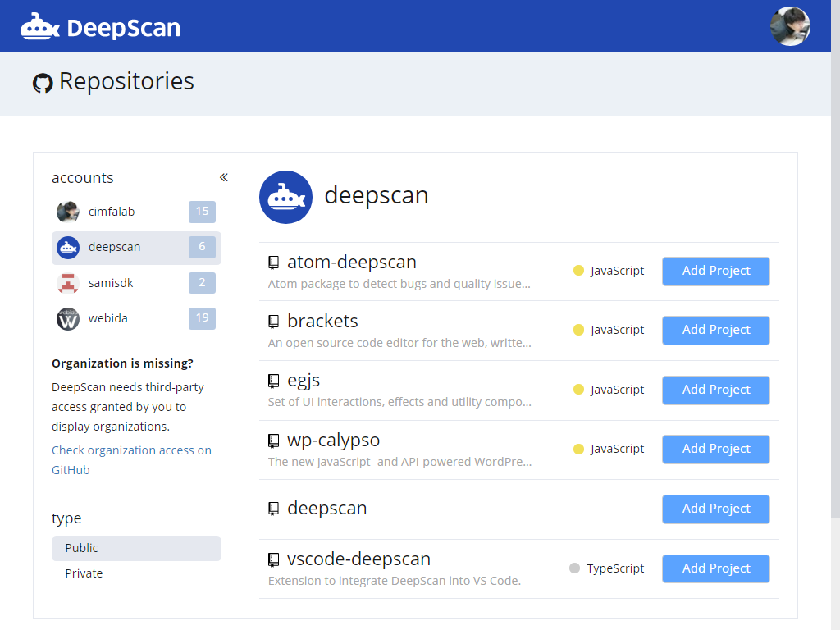This screenshot has width=840, height=630.
Task: Click the wp-calypso description text
Action: [x=399, y=462]
